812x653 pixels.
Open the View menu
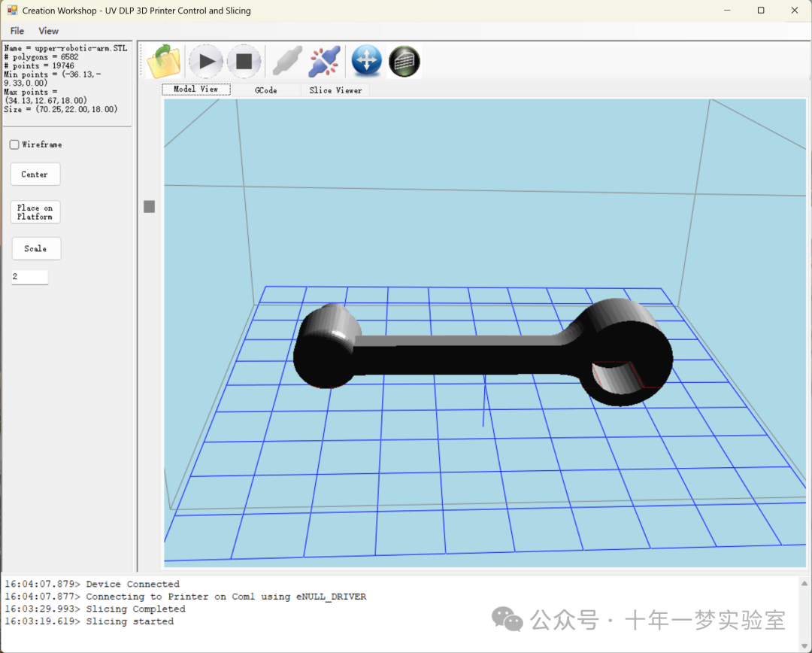pos(48,31)
